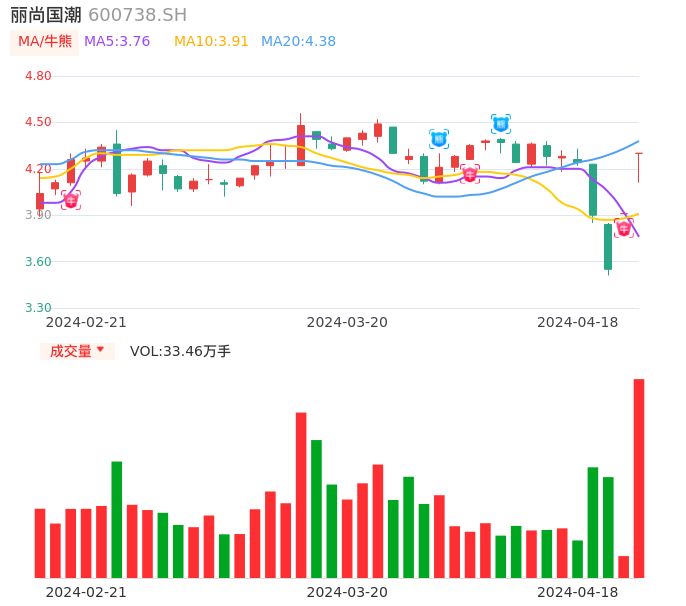Image resolution: width=686 pixels, height=606 pixels.
Task: Click the MA10:3.91 legend label
Action: point(211,42)
